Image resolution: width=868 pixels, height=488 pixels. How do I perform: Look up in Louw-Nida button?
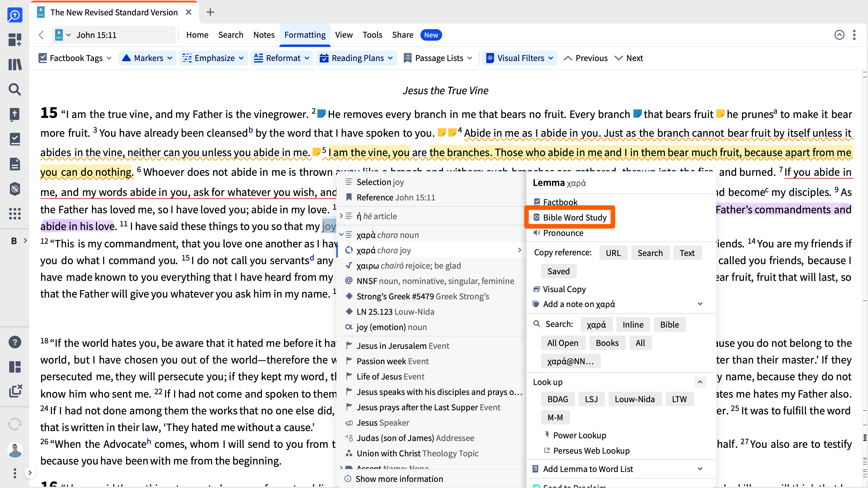634,399
